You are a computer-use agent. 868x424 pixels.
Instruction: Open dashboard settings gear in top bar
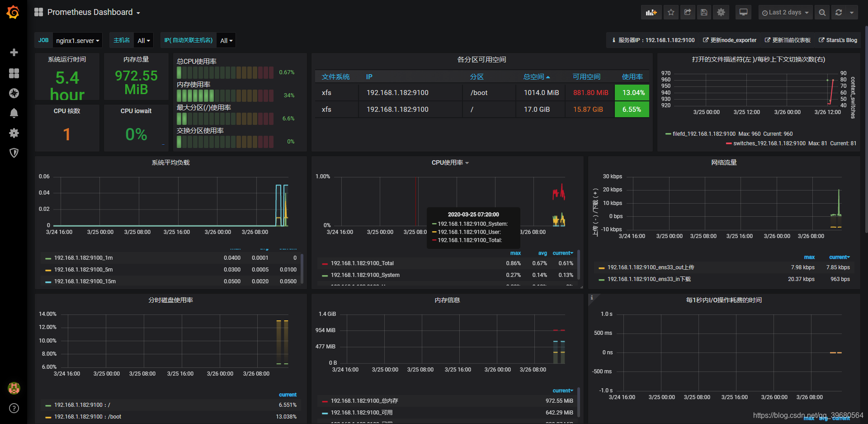(x=721, y=12)
